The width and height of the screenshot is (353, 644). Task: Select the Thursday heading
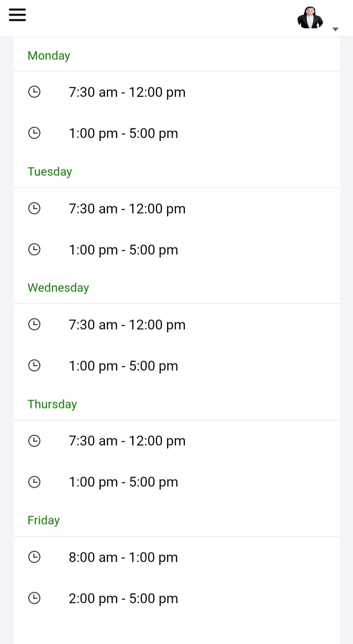point(52,404)
